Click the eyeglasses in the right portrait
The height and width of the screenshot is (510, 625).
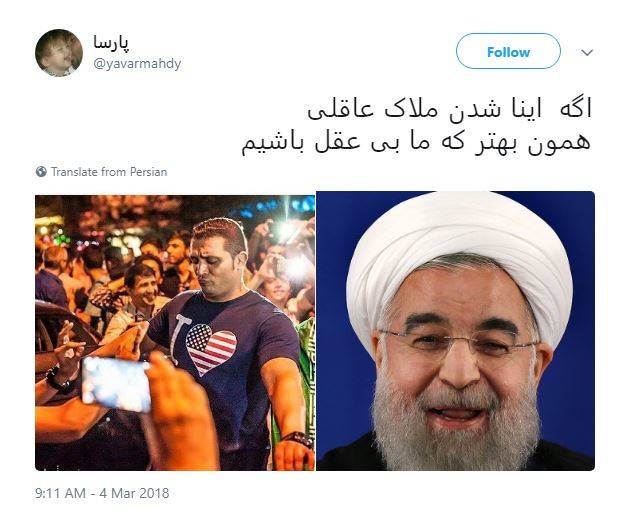[458, 343]
